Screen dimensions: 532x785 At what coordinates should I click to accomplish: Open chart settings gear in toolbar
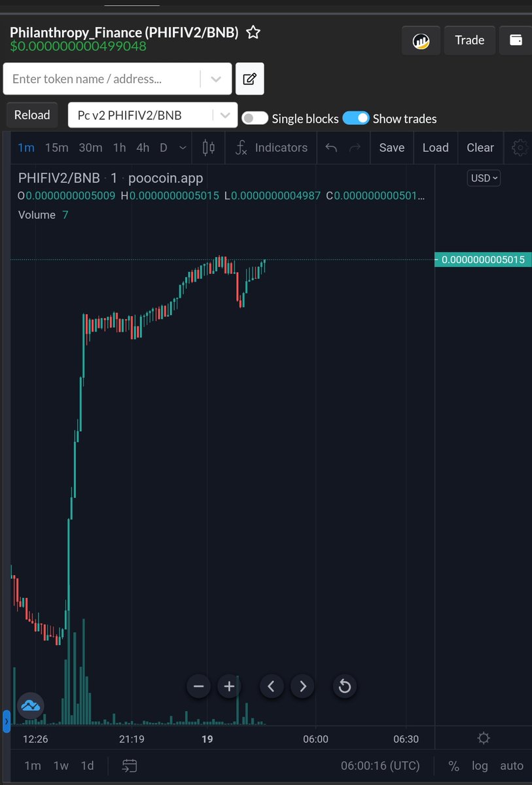pyautogui.click(x=520, y=148)
